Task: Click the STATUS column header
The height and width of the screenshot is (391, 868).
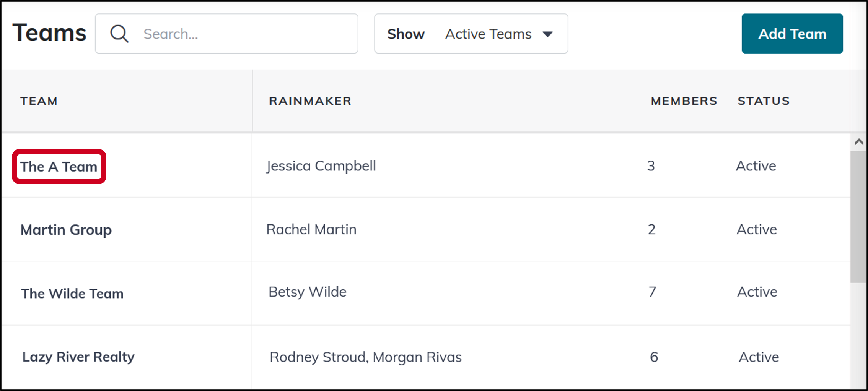Action: coord(763,101)
